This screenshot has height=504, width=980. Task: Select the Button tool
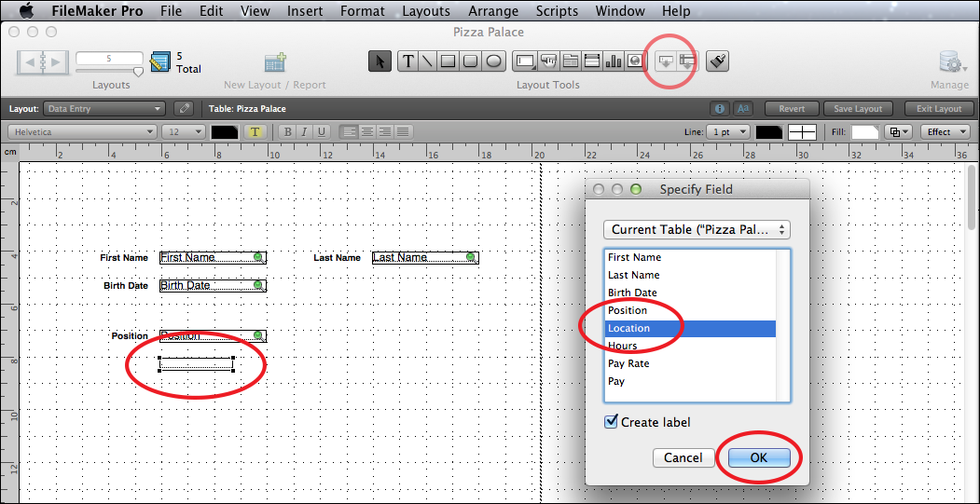tap(548, 61)
